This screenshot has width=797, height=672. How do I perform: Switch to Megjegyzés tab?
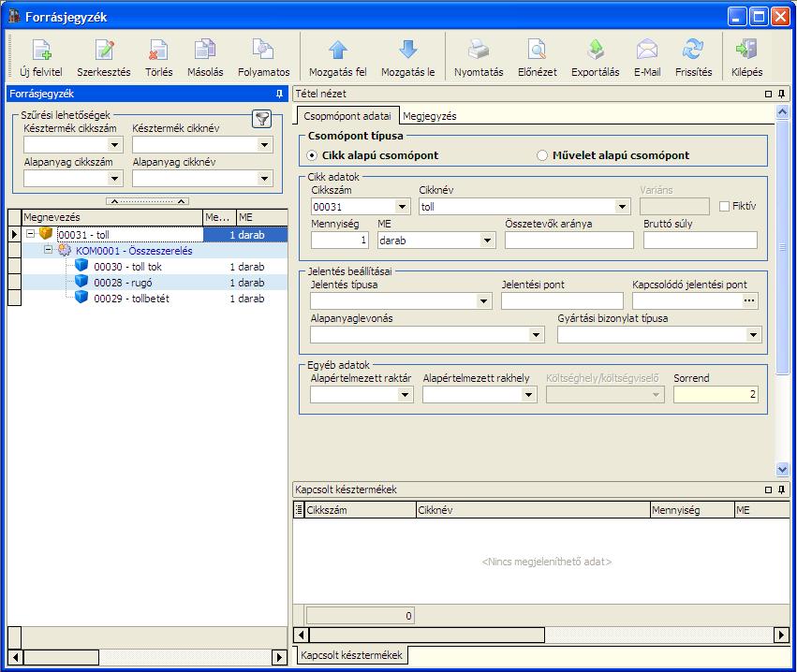click(x=430, y=116)
